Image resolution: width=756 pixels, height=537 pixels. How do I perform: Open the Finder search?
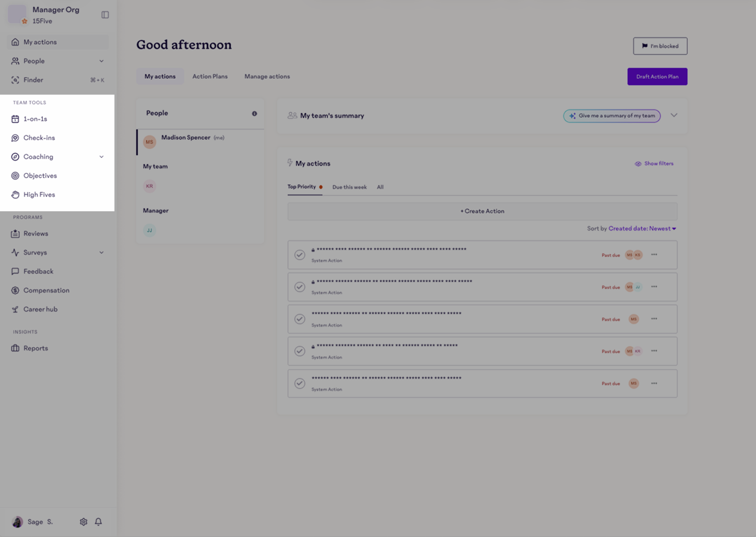point(33,80)
